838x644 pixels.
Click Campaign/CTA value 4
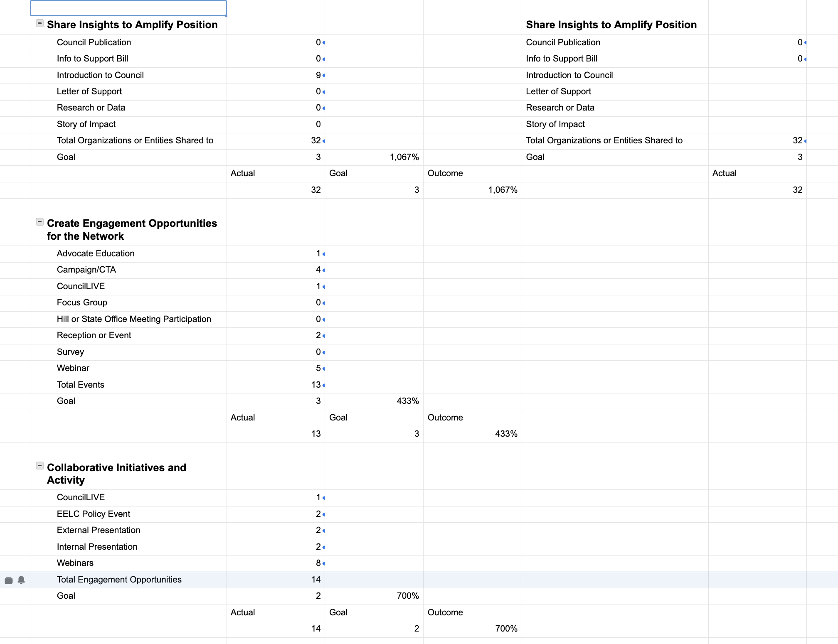pyautogui.click(x=318, y=270)
